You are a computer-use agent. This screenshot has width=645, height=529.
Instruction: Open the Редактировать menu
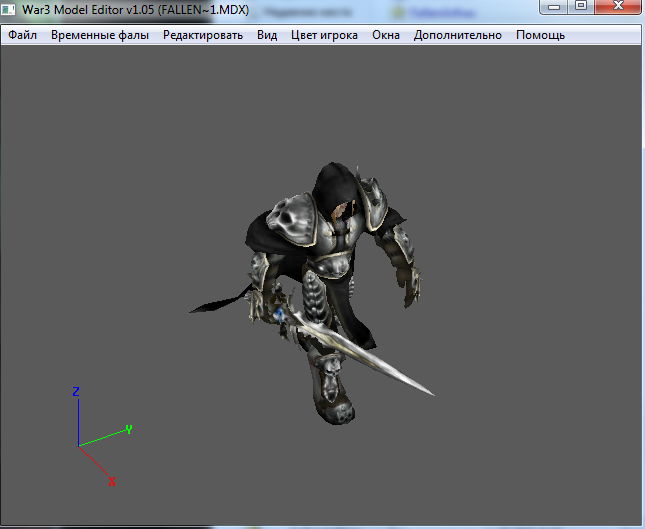coord(203,35)
